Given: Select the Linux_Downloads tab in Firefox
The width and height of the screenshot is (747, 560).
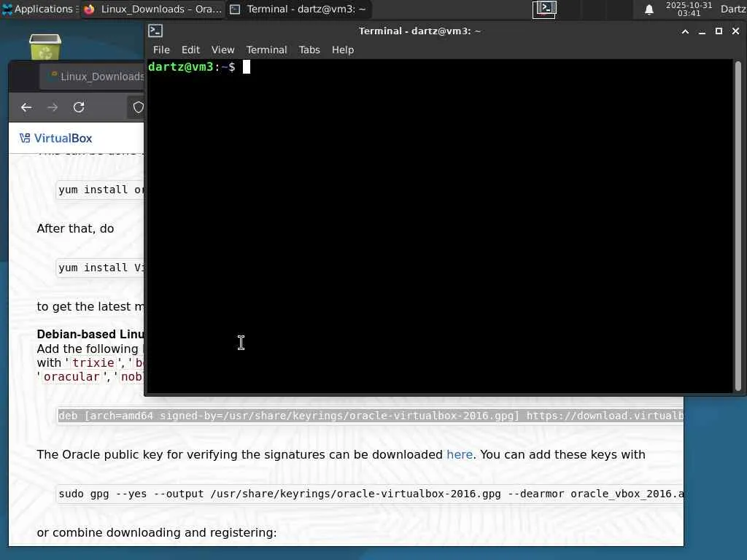Looking at the screenshot, I should [93, 77].
